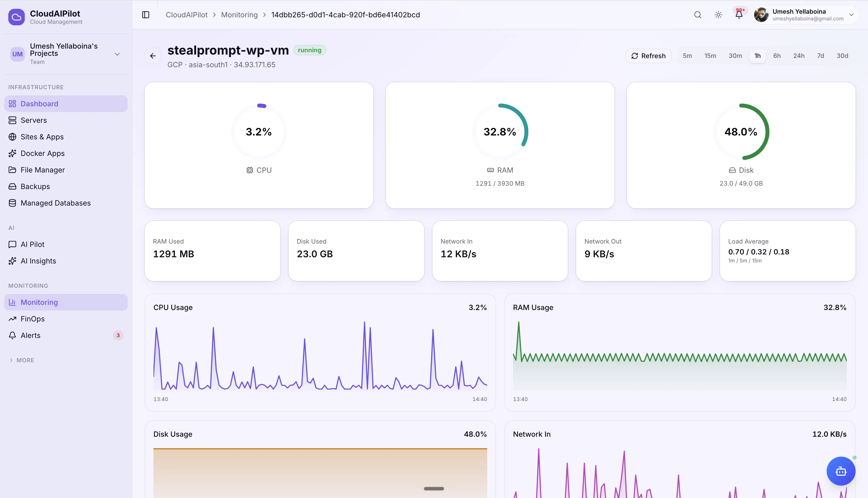This screenshot has height=498, width=868.
Task: Open Sites & Apps in the sidebar
Action: (x=66, y=137)
